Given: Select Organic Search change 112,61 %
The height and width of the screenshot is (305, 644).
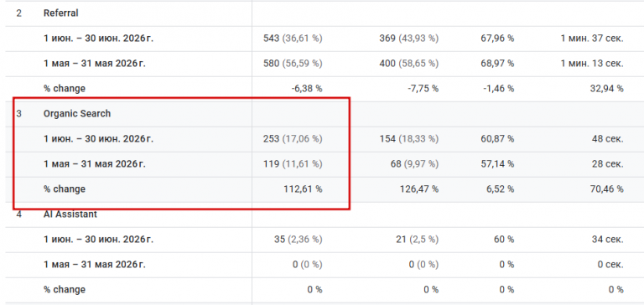Looking at the screenshot, I should pyautogui.click(x=303, y=189).
